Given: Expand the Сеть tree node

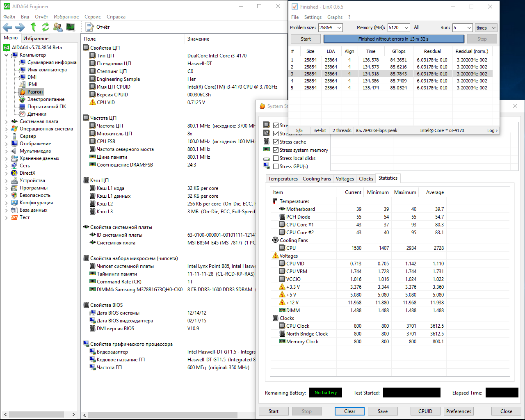Looking at the screenshot, I should pos(6,166).
